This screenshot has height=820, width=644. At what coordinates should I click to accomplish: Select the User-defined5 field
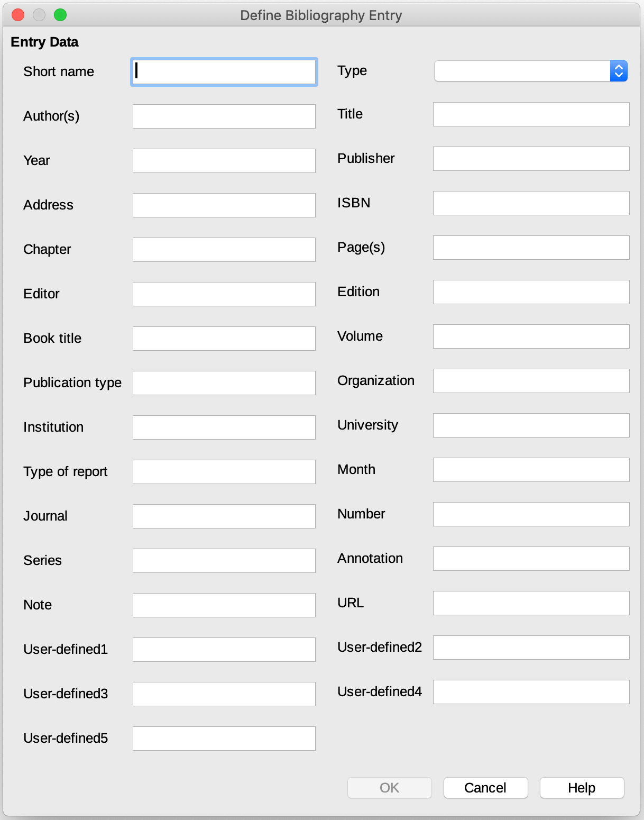point(224,738)
